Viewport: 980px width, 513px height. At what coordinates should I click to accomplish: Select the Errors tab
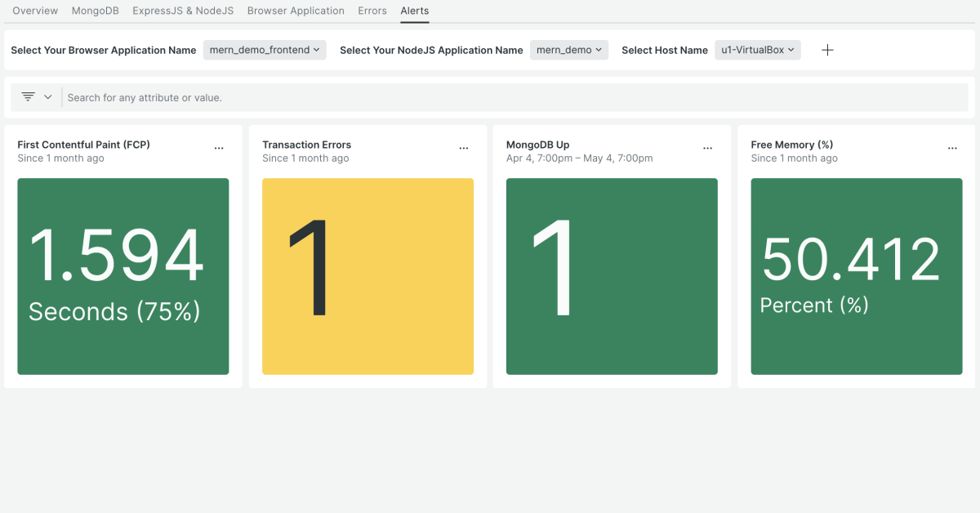(x=372, y=11)
